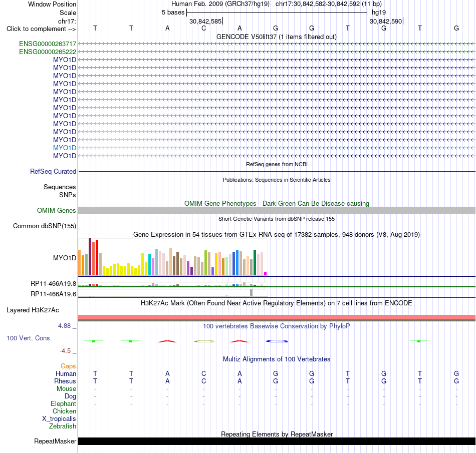This screenshot has height=453, width=476.
Task: Click the Human species label
Action: pyautogui.click(x=66, y=373)
